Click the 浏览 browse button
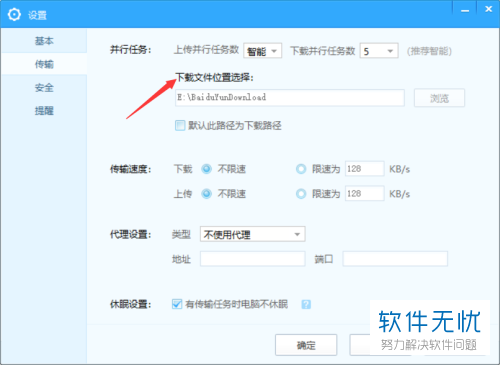500x365 pixels. tap(439, 98)
